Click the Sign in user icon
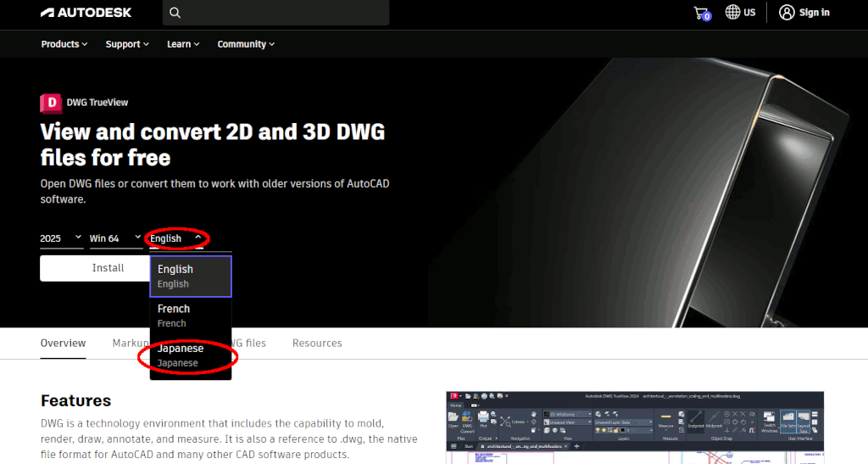The image size is (868, 464). click(787, 12)
